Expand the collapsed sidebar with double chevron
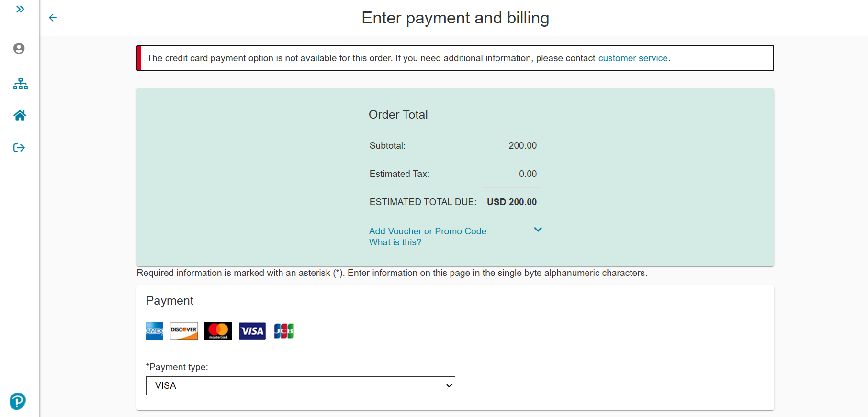Image resolution: width=868 pixels, height=417 pixels. [20, 9]
